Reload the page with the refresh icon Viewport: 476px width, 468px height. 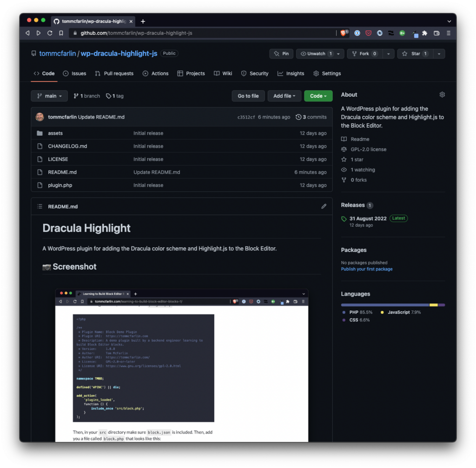click(x=50, y=33)
